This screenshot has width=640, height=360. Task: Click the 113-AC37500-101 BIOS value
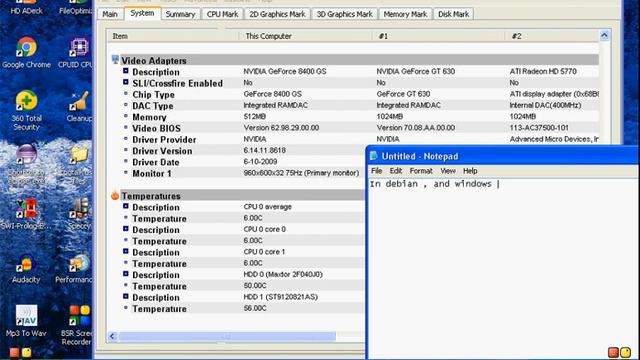(x=539, y=128)
